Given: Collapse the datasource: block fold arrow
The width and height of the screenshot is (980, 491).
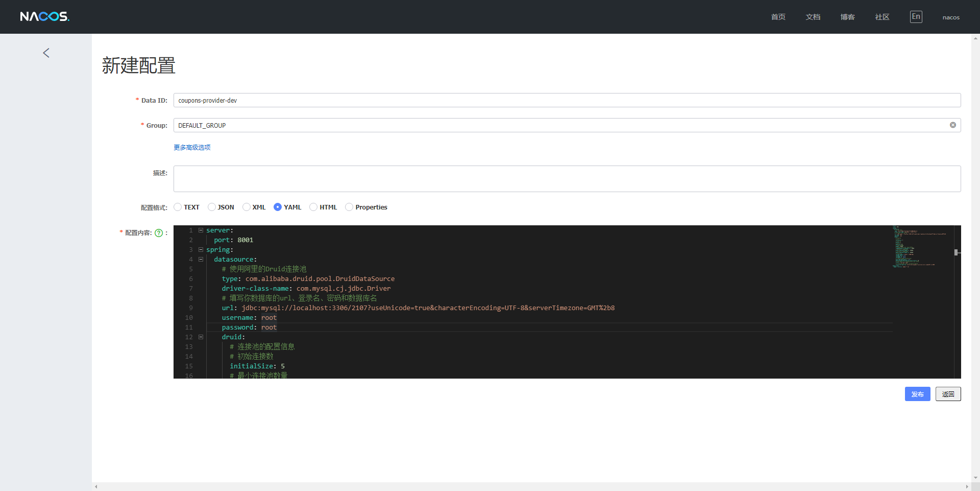Looking at the screenshot, I should click(201, 260).
